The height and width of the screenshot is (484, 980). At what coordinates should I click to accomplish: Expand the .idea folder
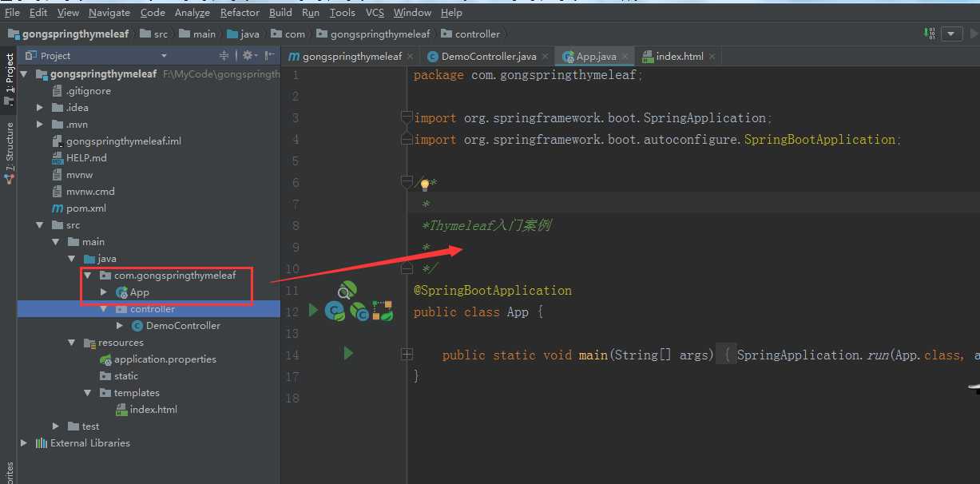[x=40, y=107]
